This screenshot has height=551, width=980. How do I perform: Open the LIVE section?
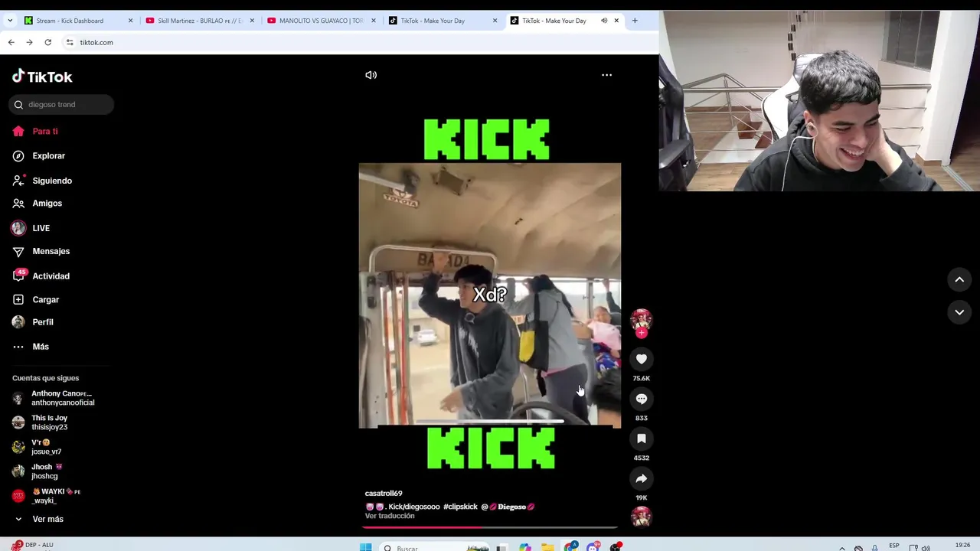click(x=31, y=228)
